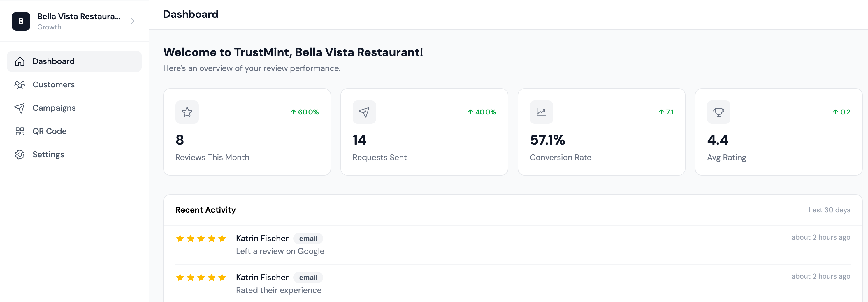Open the Last 30 days filter
Viewport: 868px width, 302px height.
click(830, 210)
